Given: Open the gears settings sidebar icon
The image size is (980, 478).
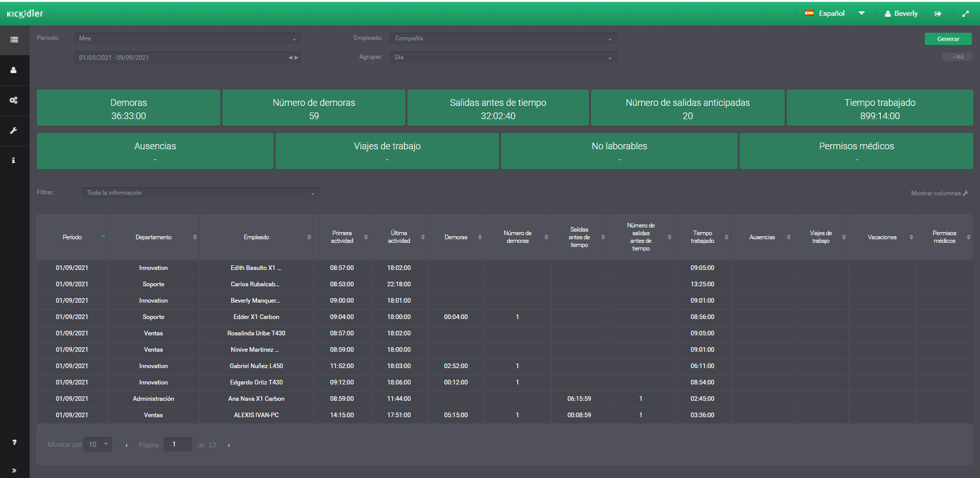Looking at the screenshot, I should (x=14, y=100).
